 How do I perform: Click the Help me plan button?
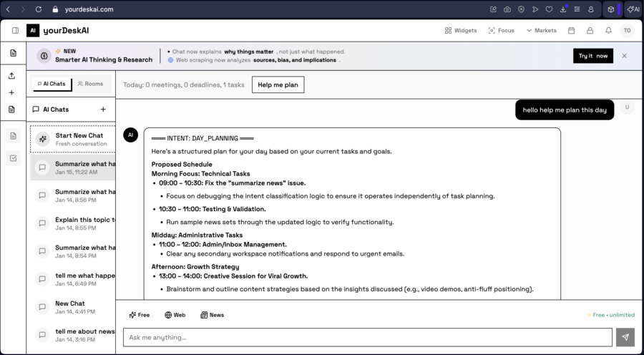tap(278, 84)
